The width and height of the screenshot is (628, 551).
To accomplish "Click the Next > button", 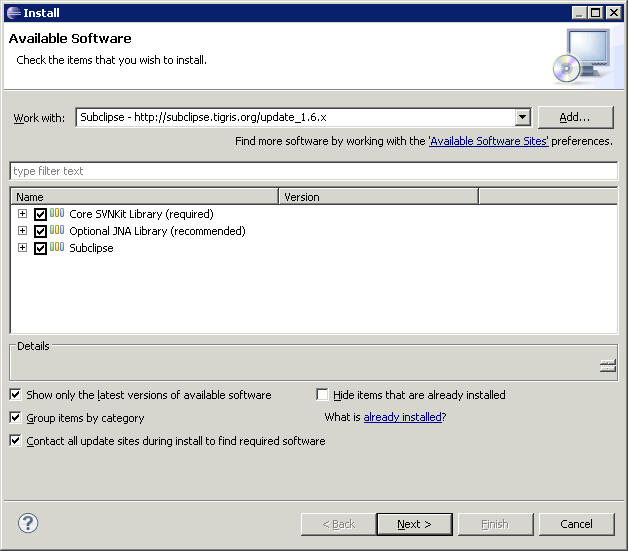I will (415, 524).
